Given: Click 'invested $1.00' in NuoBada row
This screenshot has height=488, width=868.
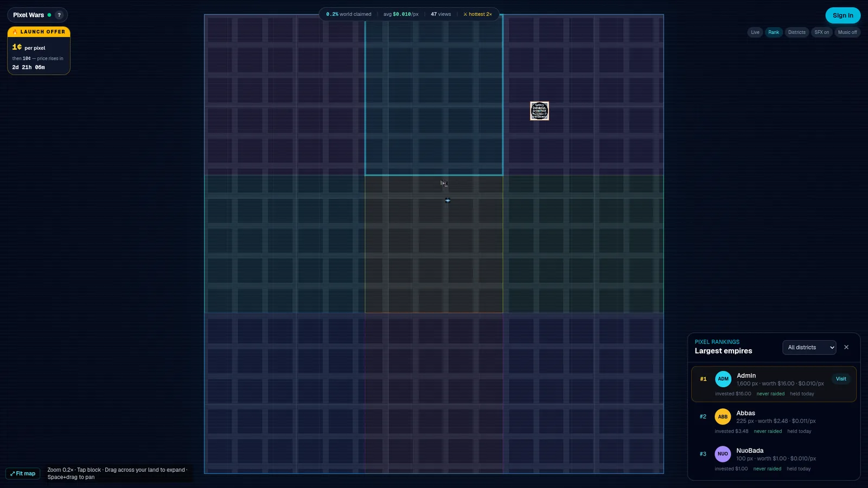Looking at the screenshot, I should [731, 468].
